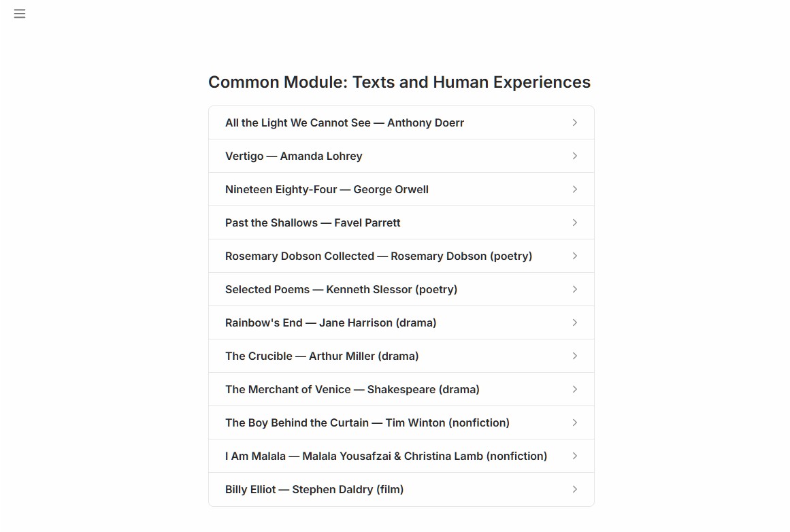The height and width of the screenshot is (532, 790).
Task: Select Nineteen Eighty-Four — George Orwell
Action: tap(401, 189)
